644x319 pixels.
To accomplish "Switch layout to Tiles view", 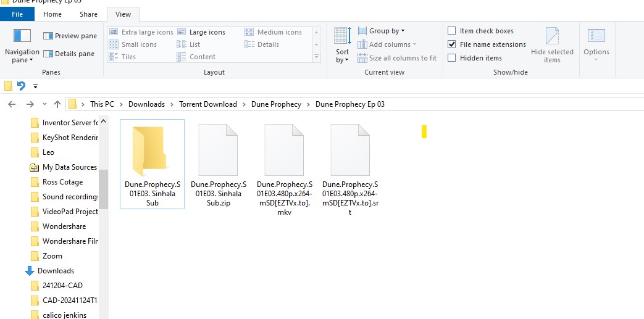I will coord(122,57).
